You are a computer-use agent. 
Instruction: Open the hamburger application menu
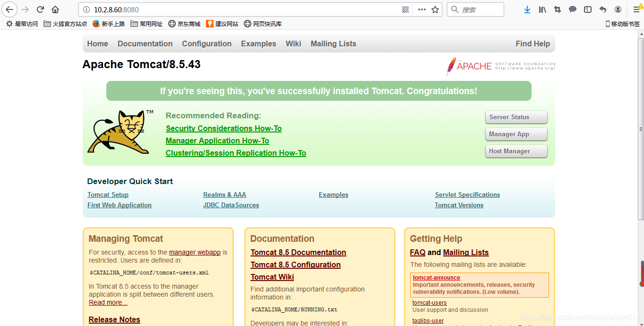pyautogui.click(x=636, y=9)
